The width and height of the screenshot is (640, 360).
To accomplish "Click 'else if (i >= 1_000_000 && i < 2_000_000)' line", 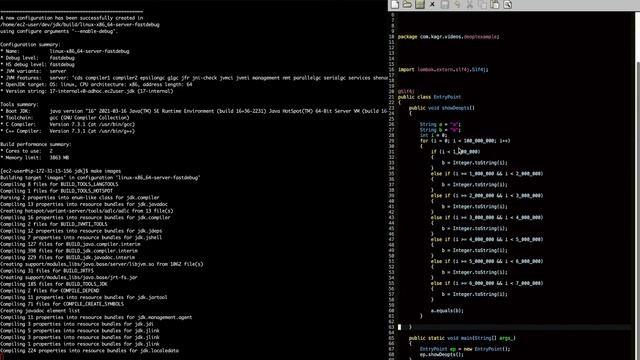I will click(487, 174).
